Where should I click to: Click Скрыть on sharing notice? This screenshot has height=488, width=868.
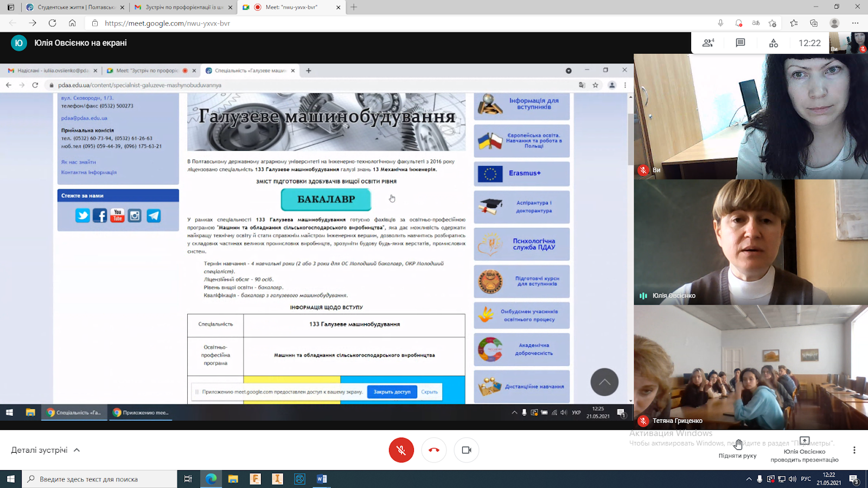(x=429, y=391)
